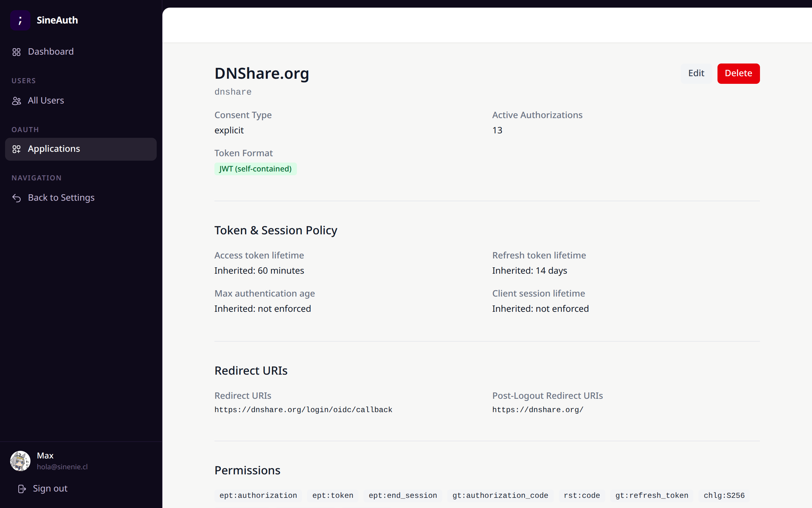Click the Max authentication age label
Image resolution: width=812 pixels, height=508 pixels.
(265, 294)
